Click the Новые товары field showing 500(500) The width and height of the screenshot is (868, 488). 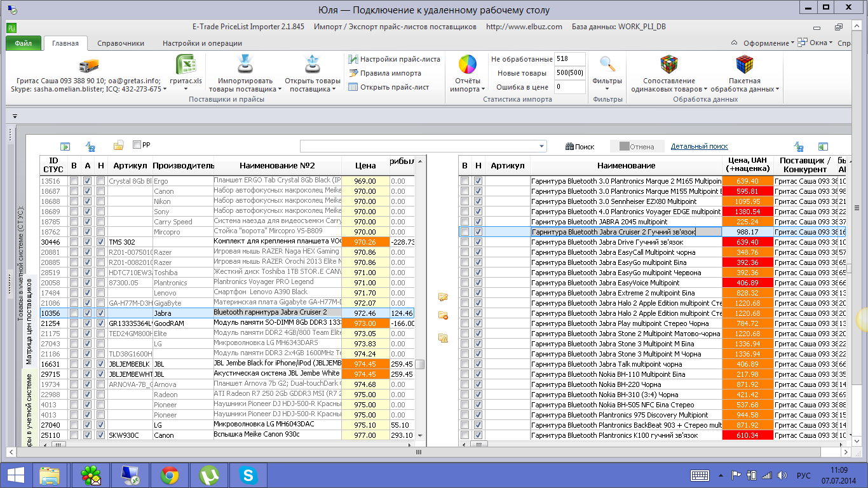(570, 73)
